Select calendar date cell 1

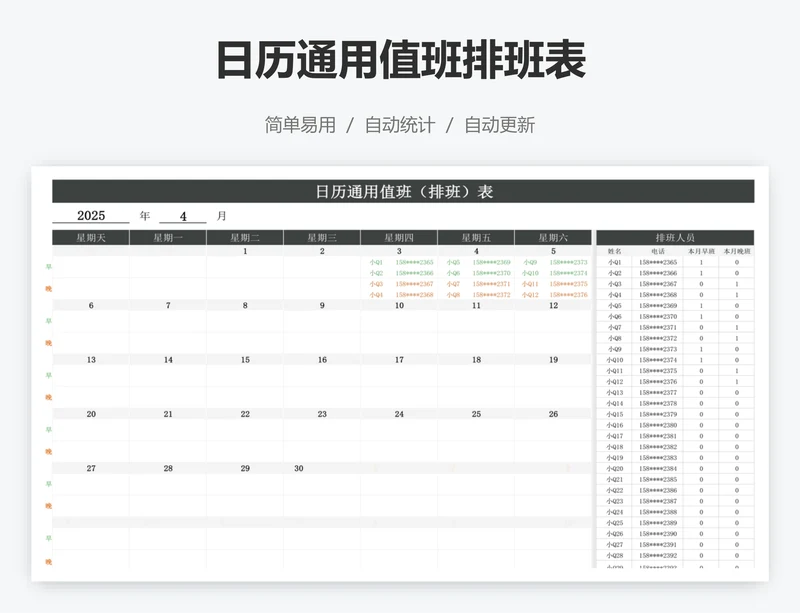click(x=245, y=251)
